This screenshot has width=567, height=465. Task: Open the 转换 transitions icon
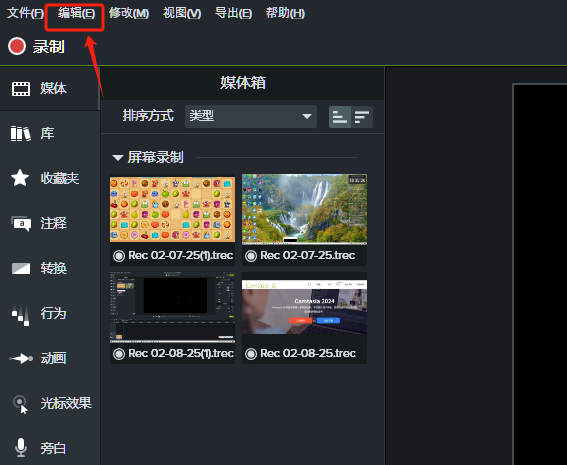[21, 268]
